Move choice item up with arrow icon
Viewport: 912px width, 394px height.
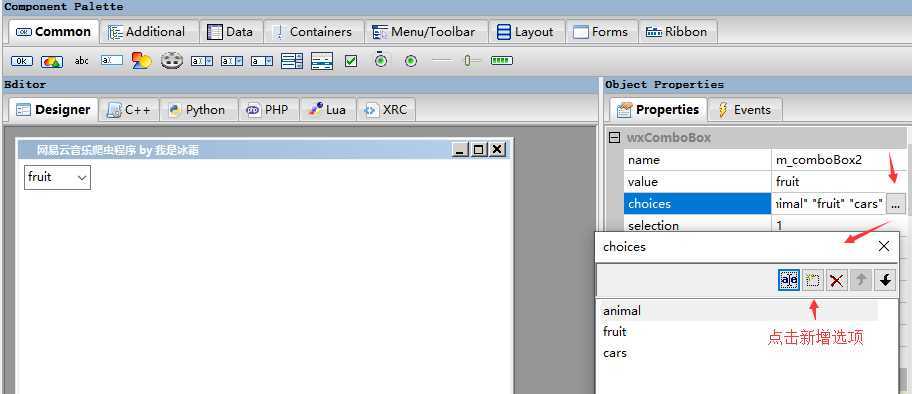pos(861,280)
